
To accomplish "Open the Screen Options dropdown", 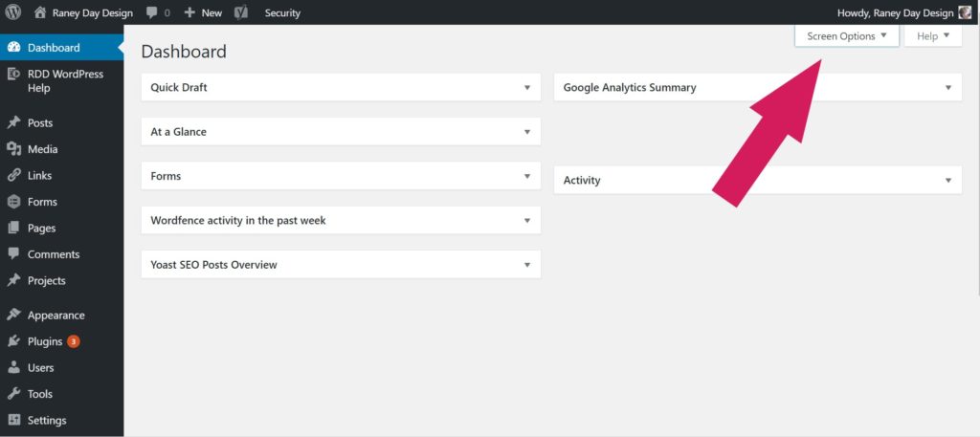I will [847, 35].
